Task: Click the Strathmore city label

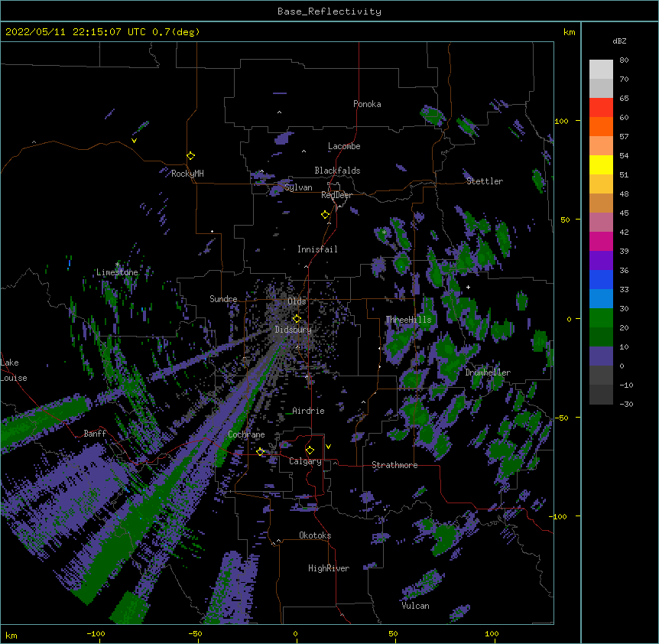Action: pos(394,465)
